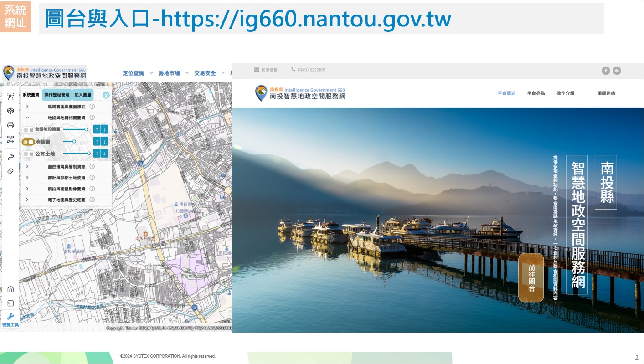
Task: Click the 3D cube icon in sidebar
Action: click(10, 111)
